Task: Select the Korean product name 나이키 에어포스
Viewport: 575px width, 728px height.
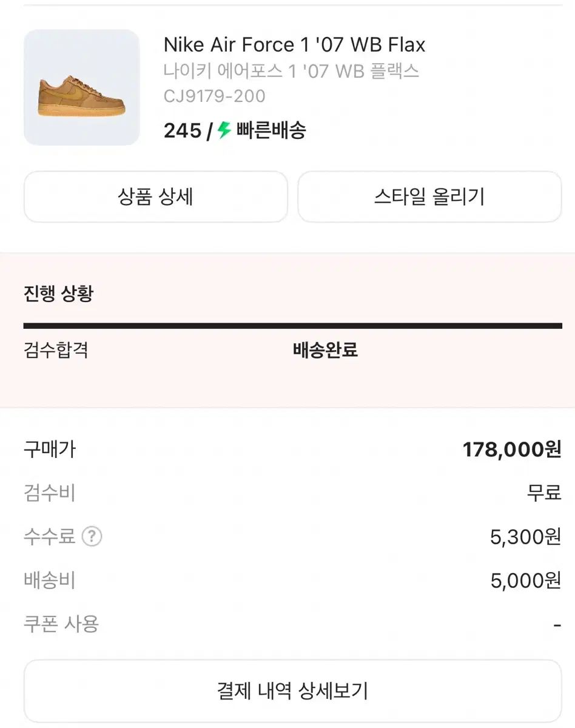Action: pyautogui.click(x=291, y=71)
